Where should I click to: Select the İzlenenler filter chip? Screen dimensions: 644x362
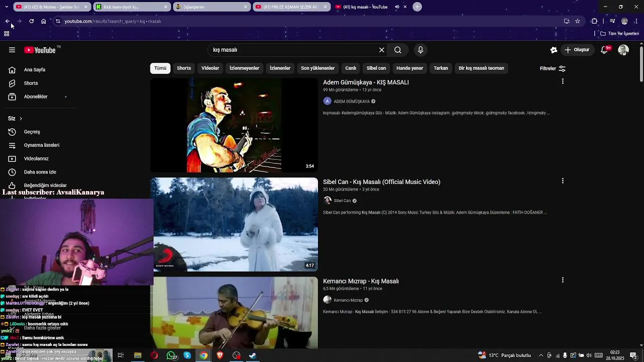(280, 68)
